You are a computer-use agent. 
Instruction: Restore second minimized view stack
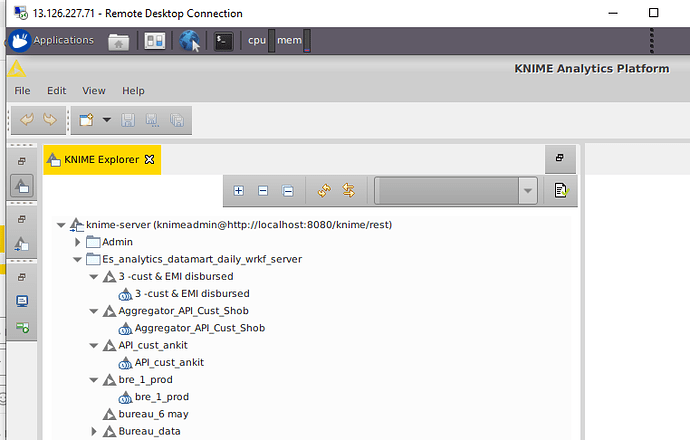click(x=22, y=219)
